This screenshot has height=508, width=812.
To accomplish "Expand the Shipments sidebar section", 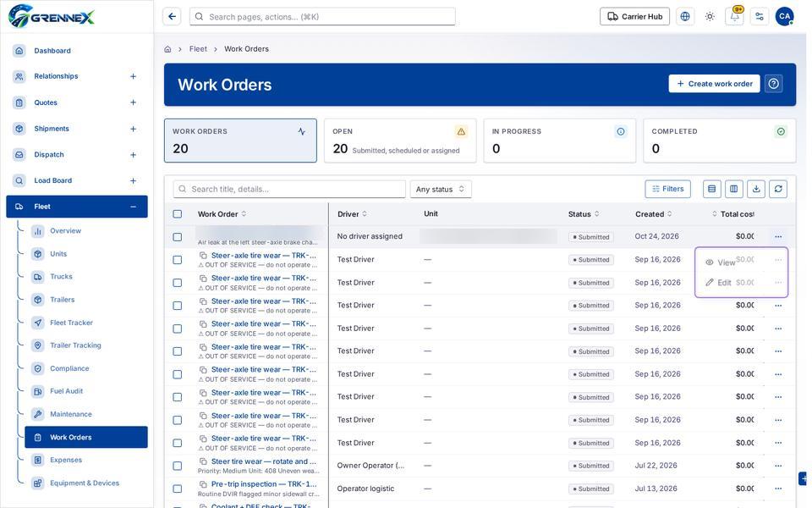I will 133,129.
